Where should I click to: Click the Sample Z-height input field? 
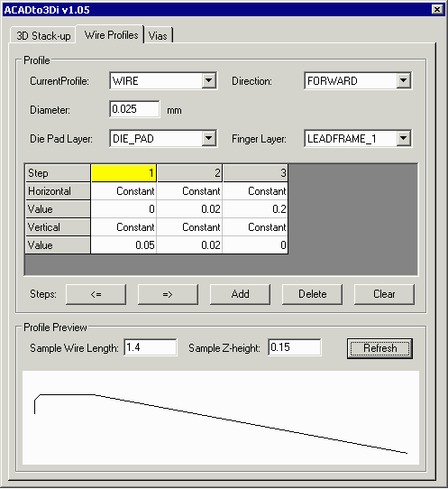point(295,347)
